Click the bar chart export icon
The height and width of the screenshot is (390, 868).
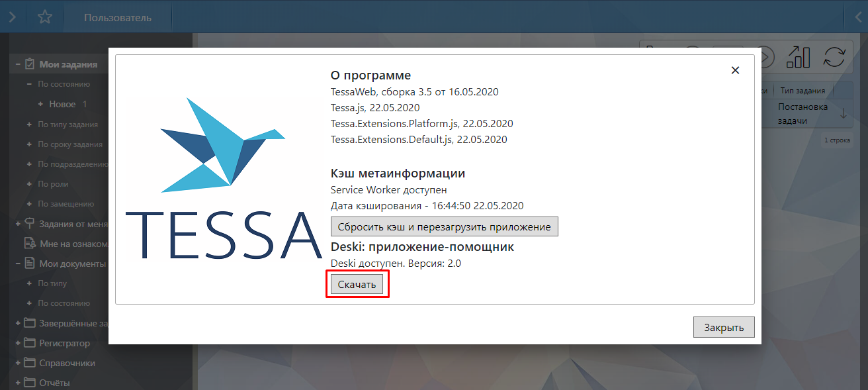click(798, 57)
